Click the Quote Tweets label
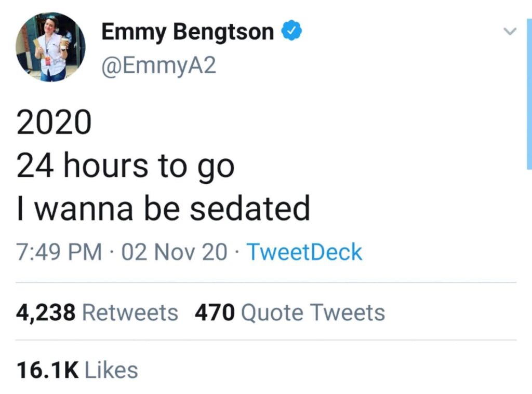The width and height of the screenshot is (532, 394). point(313,313)
